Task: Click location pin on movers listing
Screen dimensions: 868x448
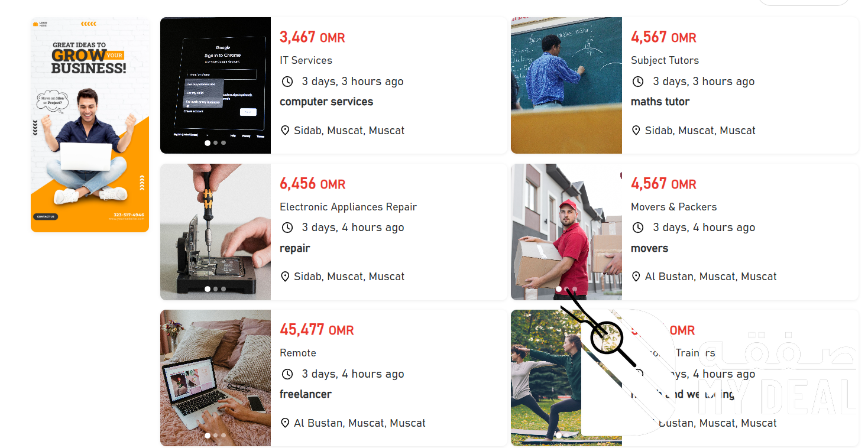Action: tap(636, 277)
